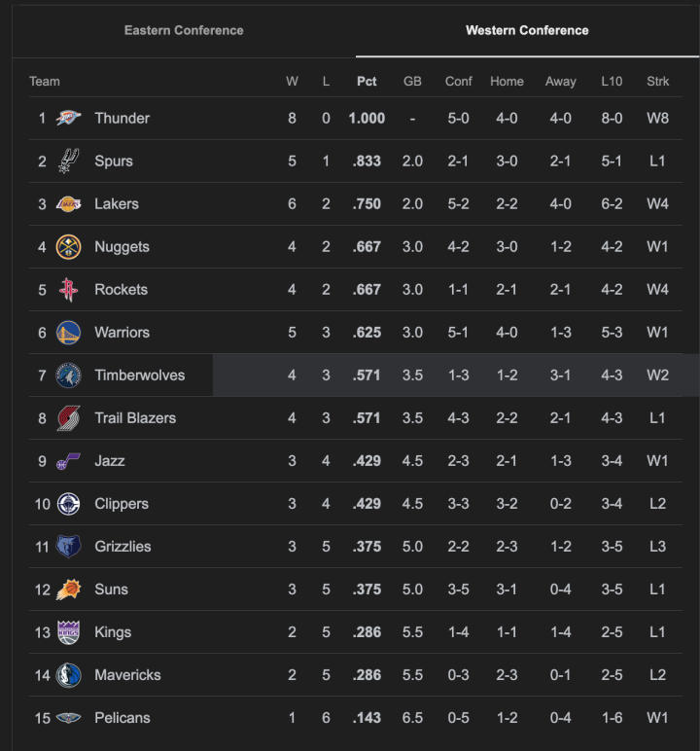This screenshot has width=700, height=751.
Task: Click the Pelicans team logo
Action: [68, 718]
